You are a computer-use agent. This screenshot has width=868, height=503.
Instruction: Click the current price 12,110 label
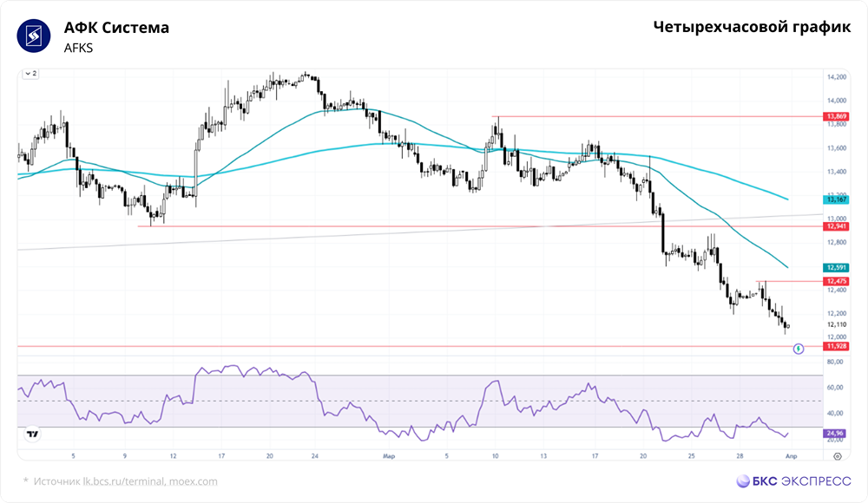pyautogui.click(x=837, y=325)
